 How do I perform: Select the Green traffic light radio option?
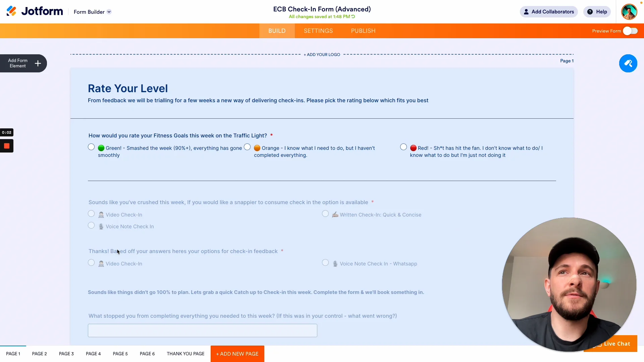point(91,147)
